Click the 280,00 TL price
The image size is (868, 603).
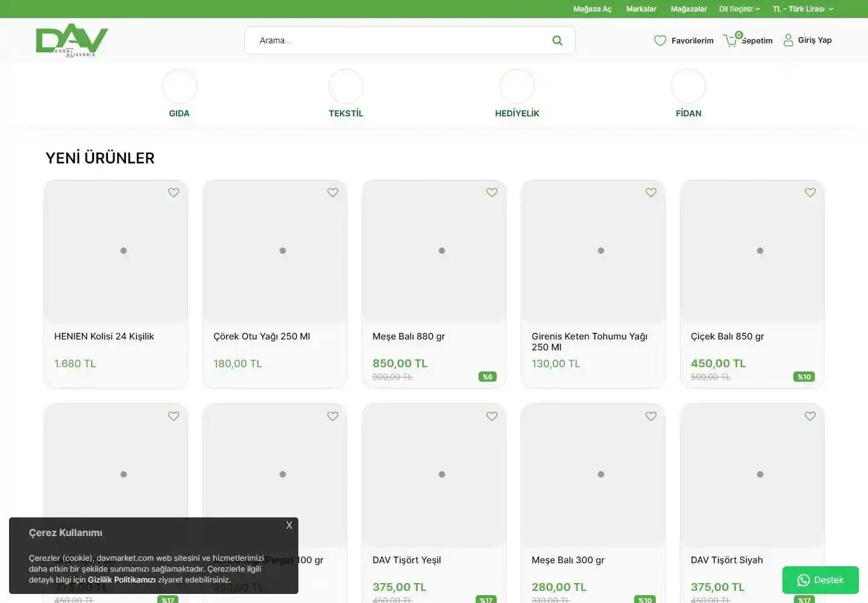(559, 587)
